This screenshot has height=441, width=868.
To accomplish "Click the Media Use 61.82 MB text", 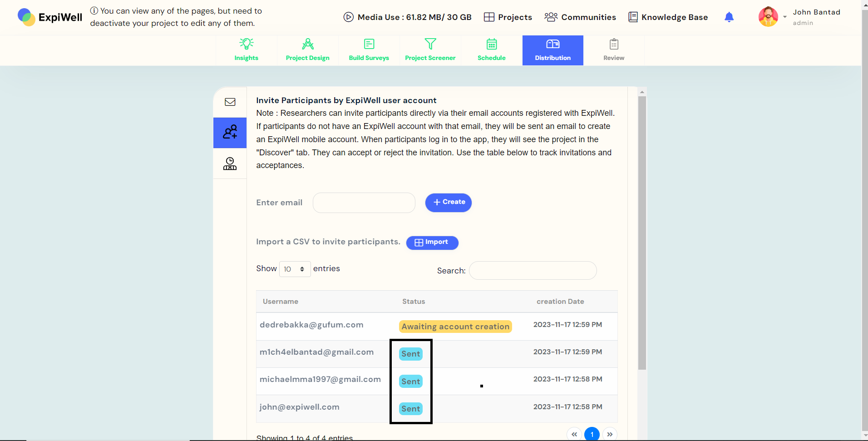I will [414, 17].
